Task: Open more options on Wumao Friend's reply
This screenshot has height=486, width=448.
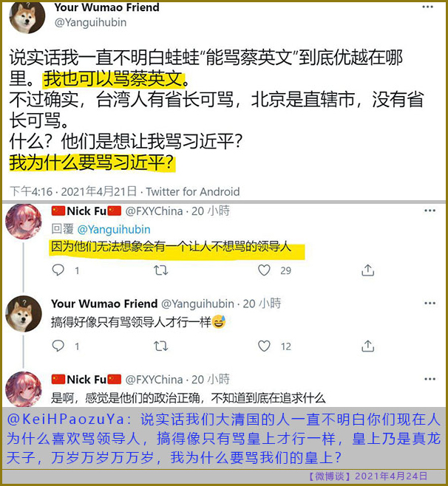Action: pyautogui.click(x=430, y=303)
